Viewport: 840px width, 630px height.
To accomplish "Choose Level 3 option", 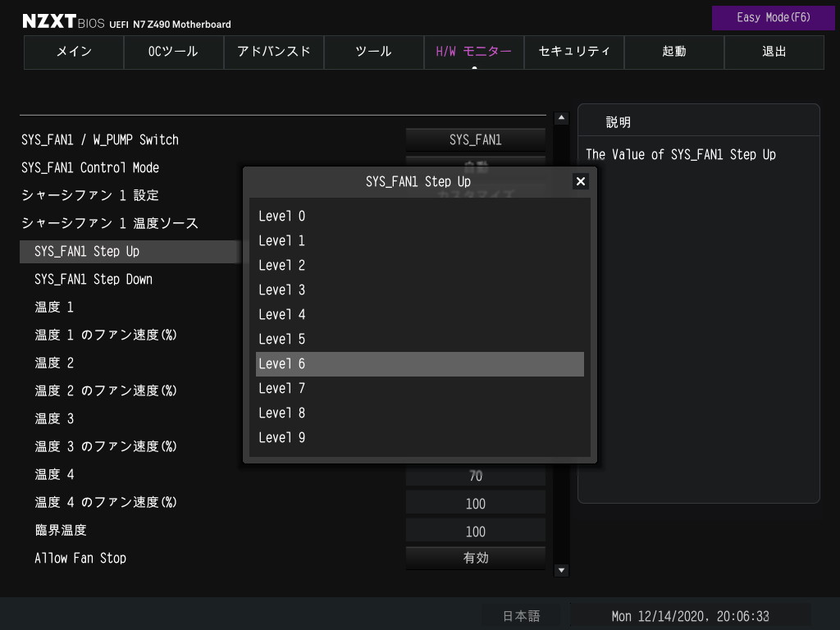I will 419,290.
